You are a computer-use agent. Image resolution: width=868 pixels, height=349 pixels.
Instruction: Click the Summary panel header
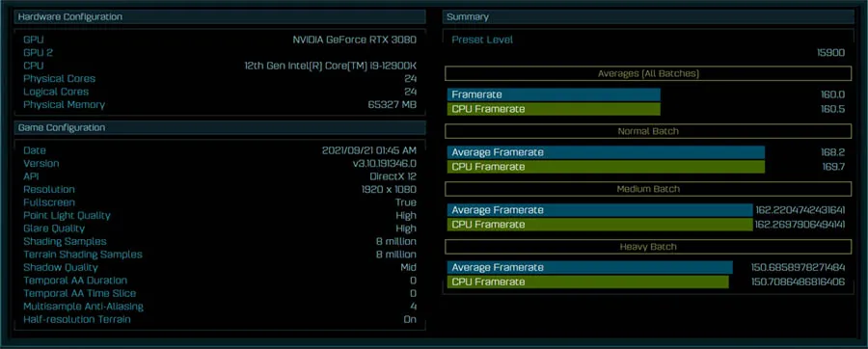coord(648,16)
